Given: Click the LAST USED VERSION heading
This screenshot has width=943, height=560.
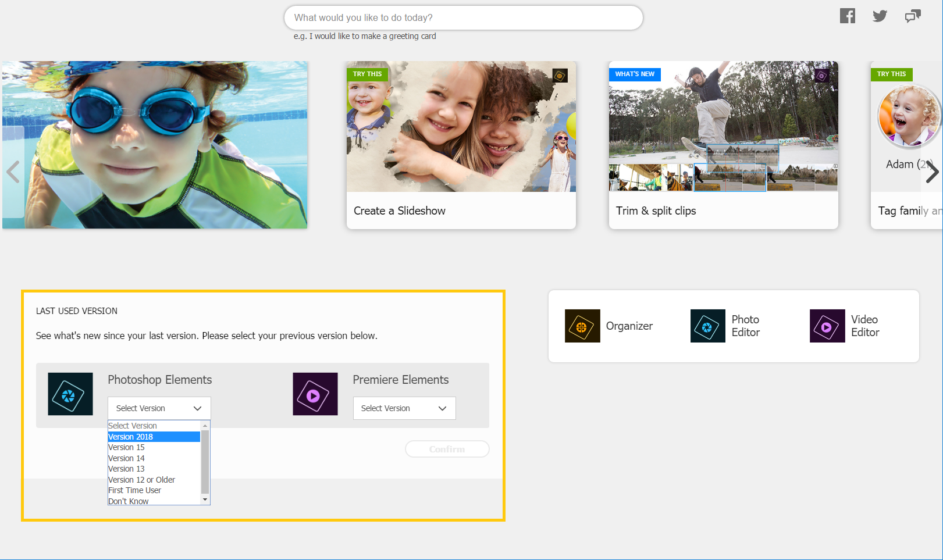Looking at the screenshot, I should tap(77, 311).
